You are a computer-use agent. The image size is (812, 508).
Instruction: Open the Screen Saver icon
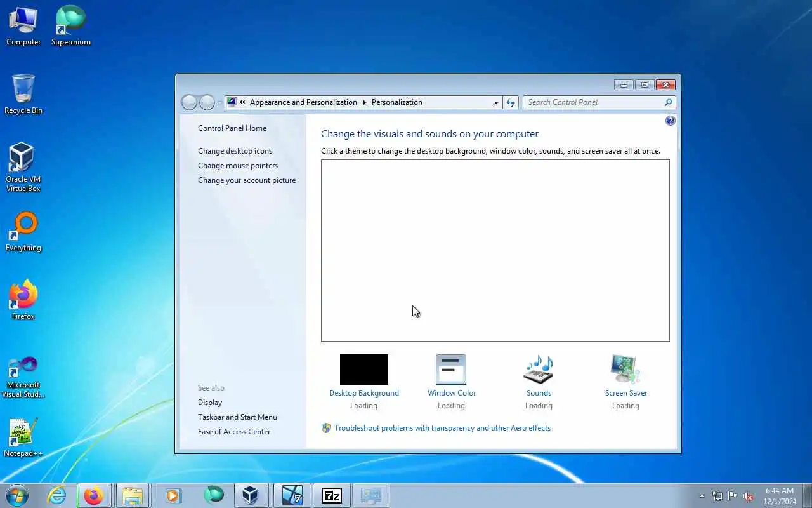tap(625, 370)
